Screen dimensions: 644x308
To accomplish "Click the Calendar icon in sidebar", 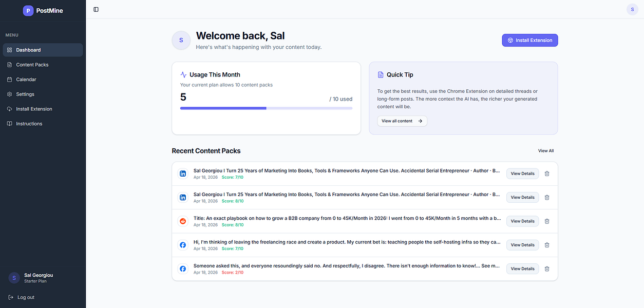I will tap(10, 80).
